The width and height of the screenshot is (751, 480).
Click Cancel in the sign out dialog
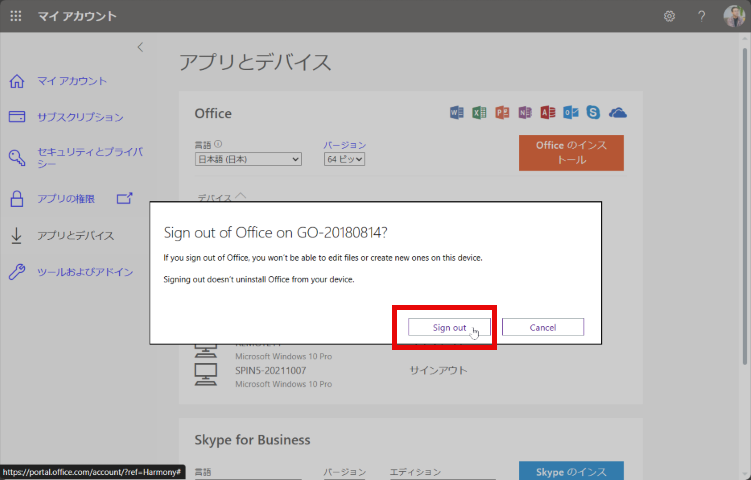[x=543, y=327]
